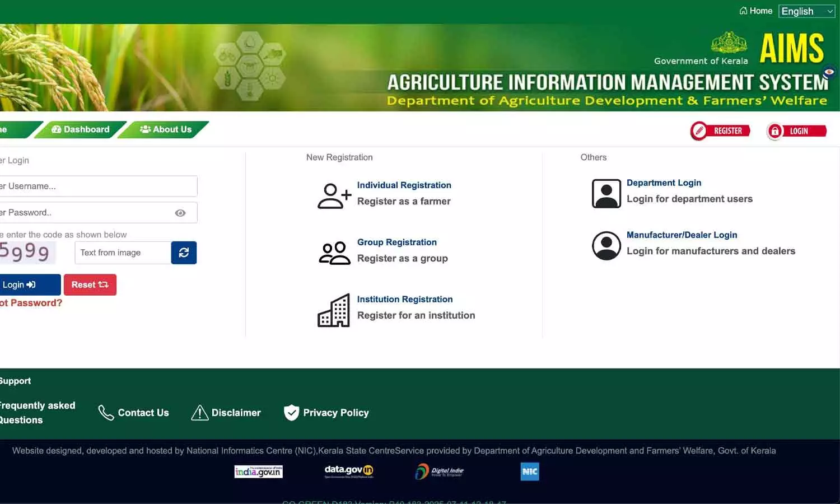Screen dimensions: 840x504
Task: Click the Institution Registration building icon
Action: [334, 310]
